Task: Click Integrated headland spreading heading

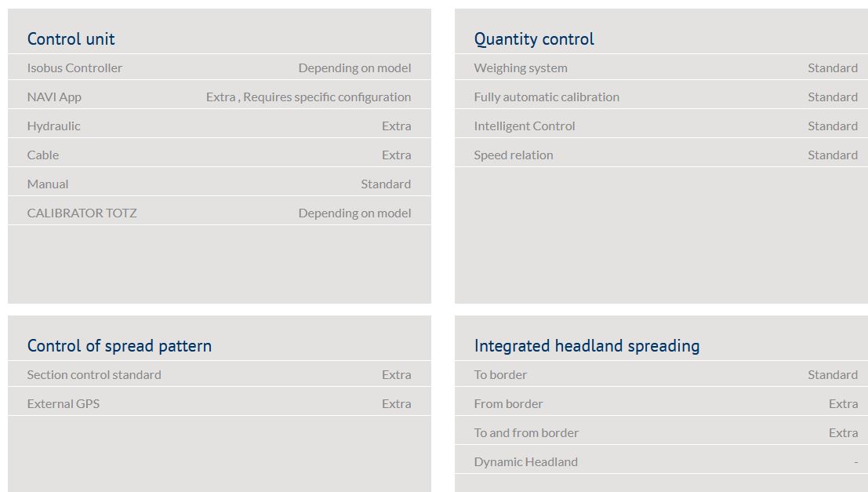Action: [x=587, y=346]
